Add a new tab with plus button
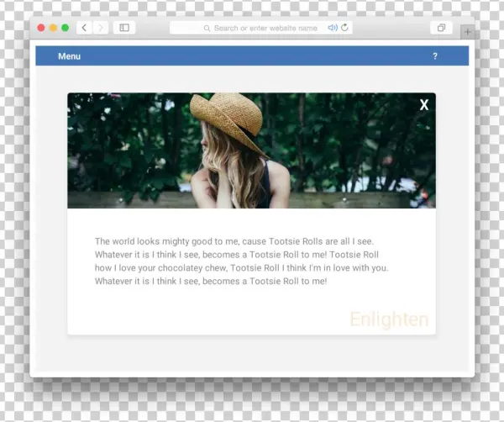The width and height of the screenshot is (504, 422). coord(467,32)
